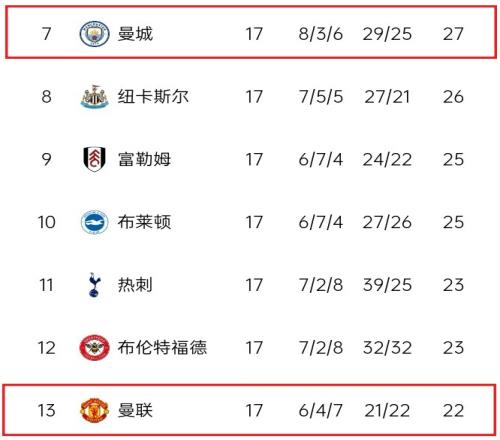This screenshot has height=440, width=500.
Task: Click the Brighton club crest
Action: 94,222
